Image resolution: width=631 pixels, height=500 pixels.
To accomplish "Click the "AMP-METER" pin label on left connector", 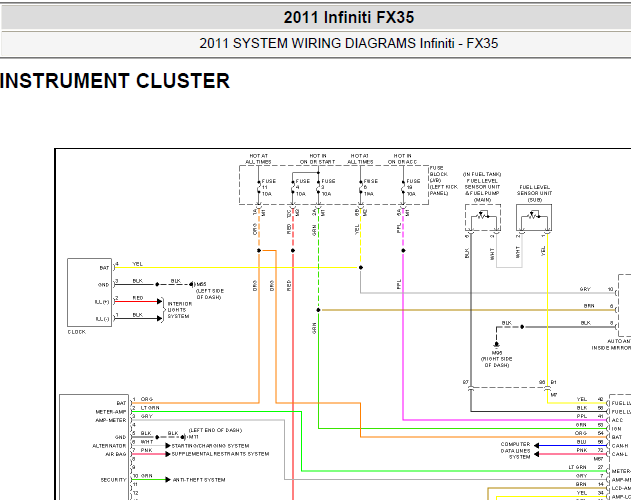I will coord(111,420).
